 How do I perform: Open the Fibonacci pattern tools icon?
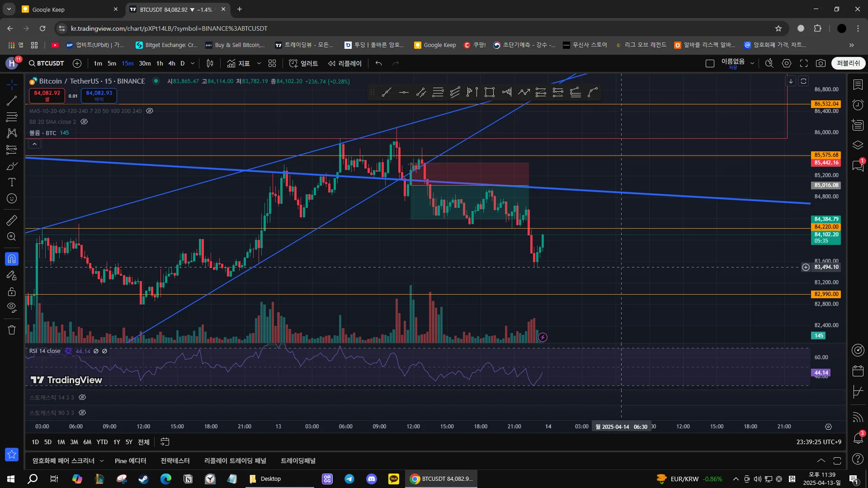12,117
